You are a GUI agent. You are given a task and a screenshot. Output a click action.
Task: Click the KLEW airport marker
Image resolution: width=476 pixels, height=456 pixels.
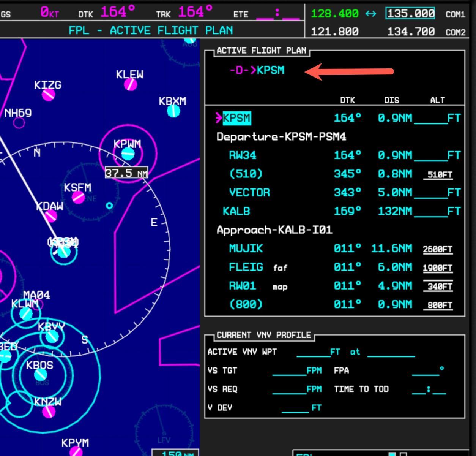(x=131, y=84)
